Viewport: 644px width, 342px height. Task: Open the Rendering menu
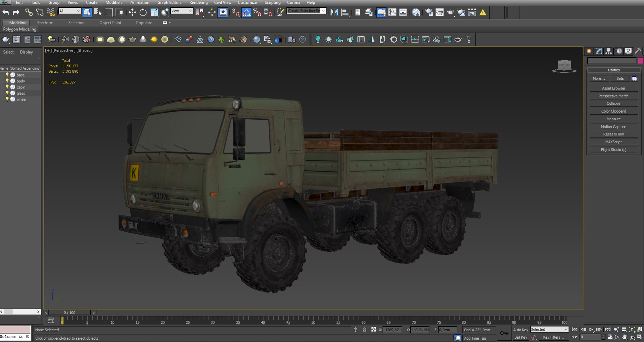click(x=199, y=3)
